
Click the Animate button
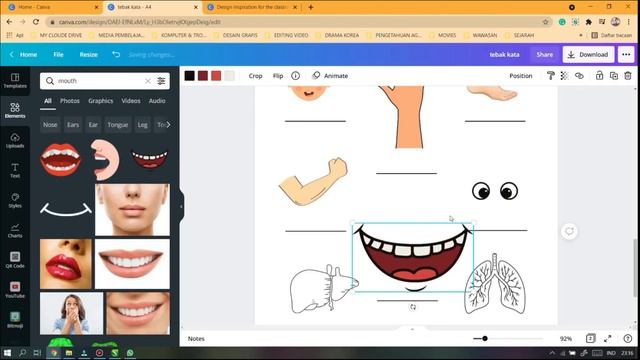tap(330, 76)
